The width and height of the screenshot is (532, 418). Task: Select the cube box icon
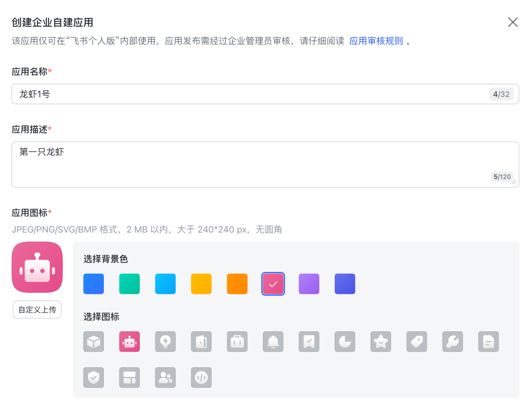[x=94, y=342]
